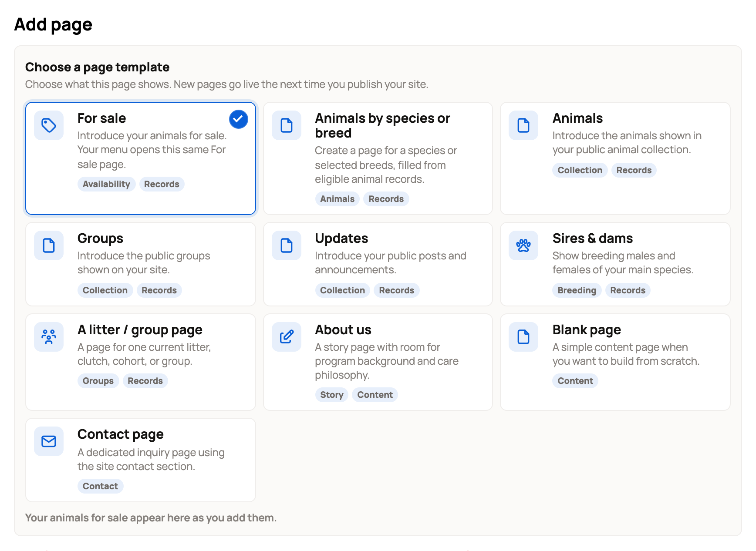This screenshot has width=756, height=551.
Task: Pick the Animals template title
Action: (x=577, y=118)
